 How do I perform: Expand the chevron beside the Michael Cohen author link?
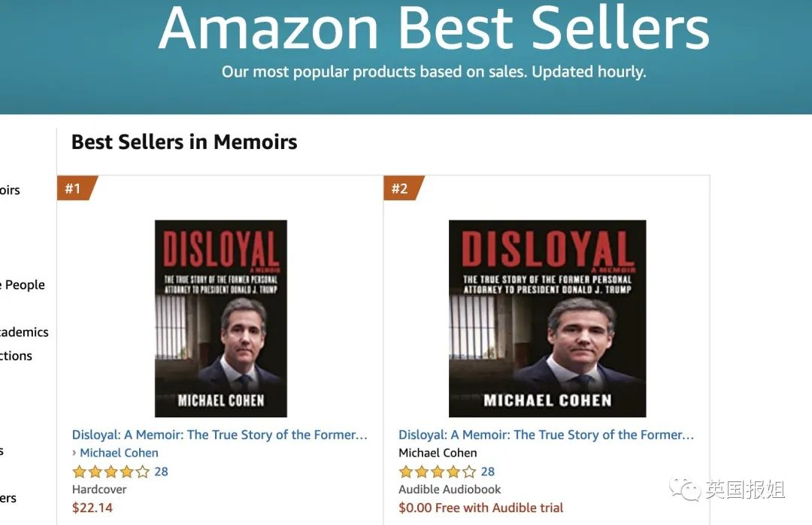click(74, 453)
